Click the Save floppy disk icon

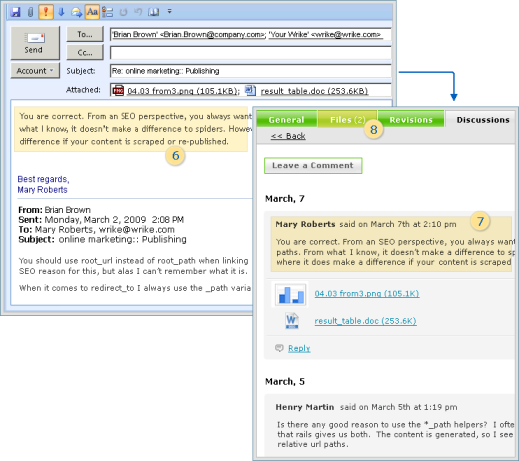[16, 12]
